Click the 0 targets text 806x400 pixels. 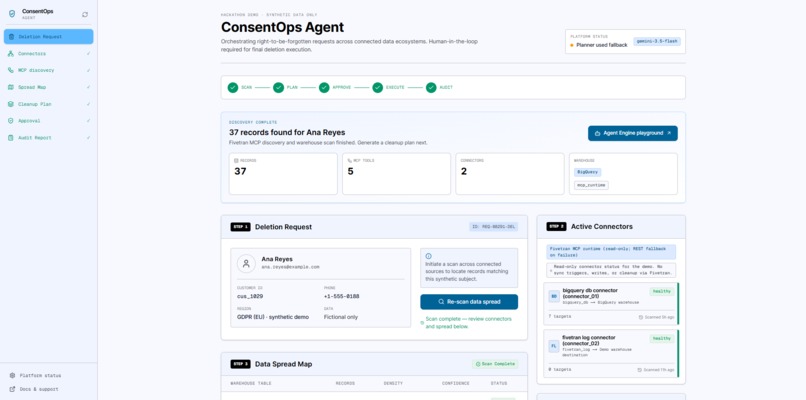(x=559, y=369)
